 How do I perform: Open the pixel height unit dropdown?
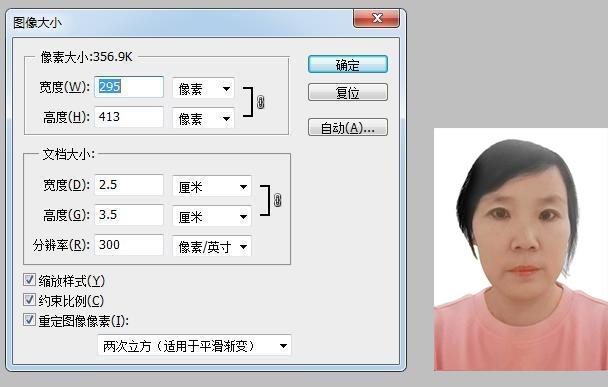[x=204, y=118]
